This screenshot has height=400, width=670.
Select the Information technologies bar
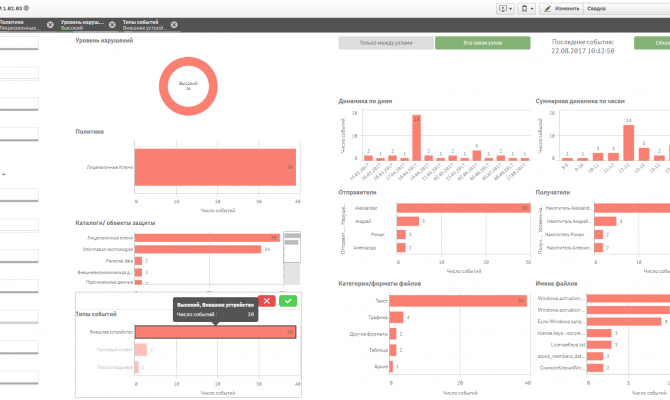[x=197, y=249]
